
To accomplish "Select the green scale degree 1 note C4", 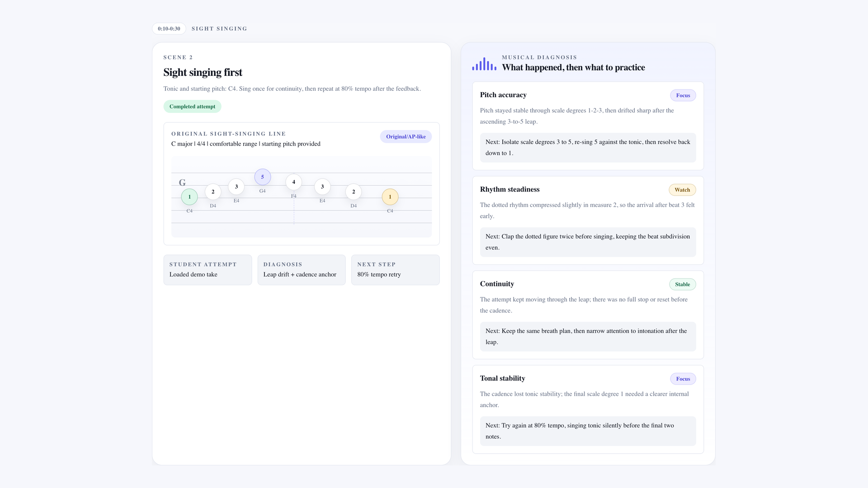I will point(189,197).
